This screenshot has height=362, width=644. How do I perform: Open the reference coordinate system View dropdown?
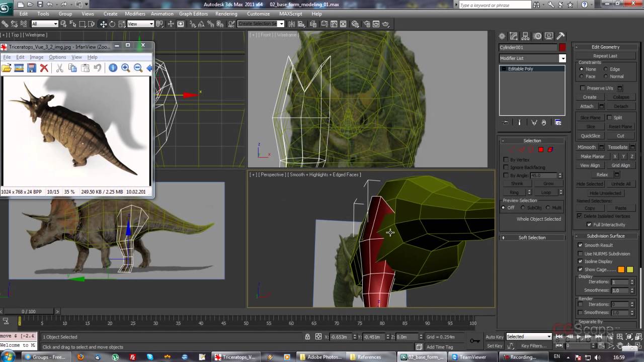pos(140,24)
